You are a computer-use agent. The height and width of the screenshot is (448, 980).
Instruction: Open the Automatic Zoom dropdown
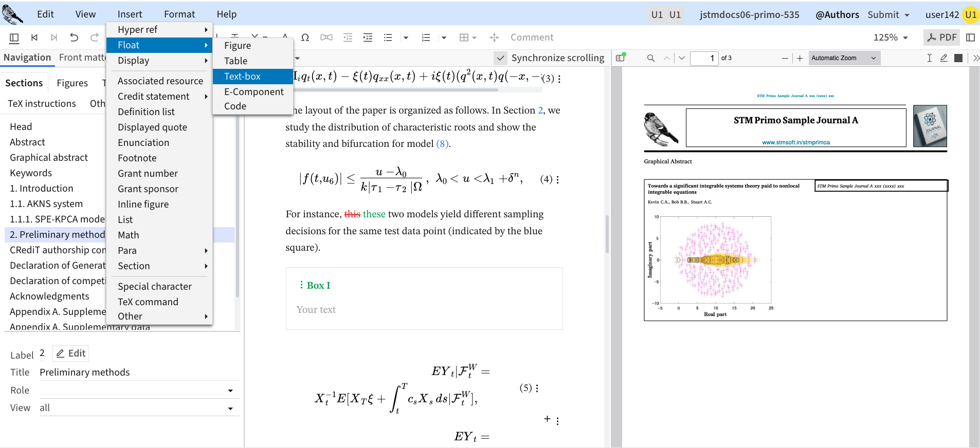[844, 58]
